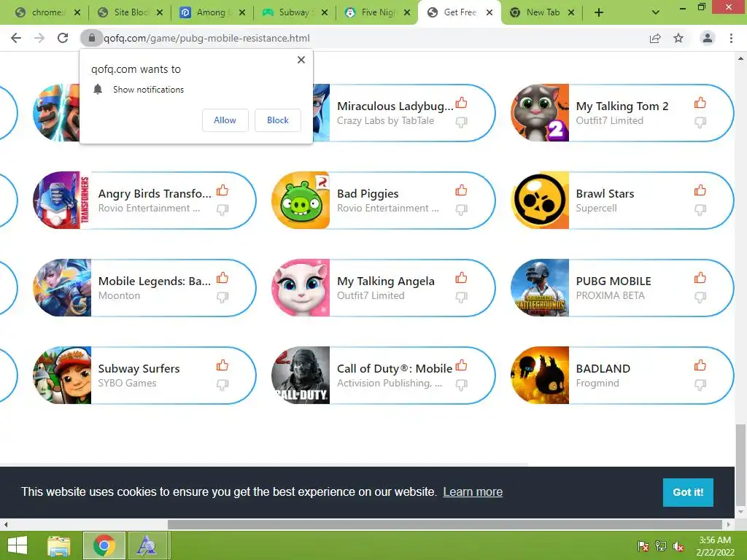Thumbs up My Talking Tom 2

click(700, 103)
